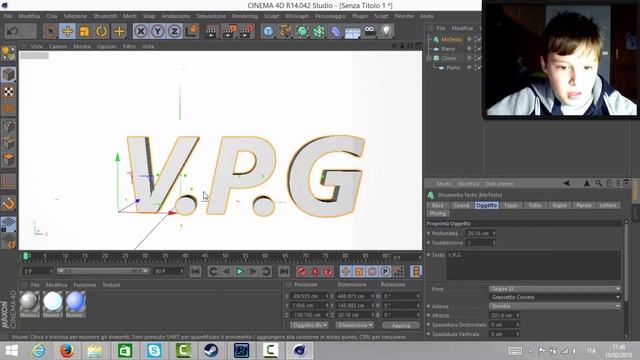Add a Light bulb object
The height and width of the screenshot is (360, 640).
coord(387,31)
